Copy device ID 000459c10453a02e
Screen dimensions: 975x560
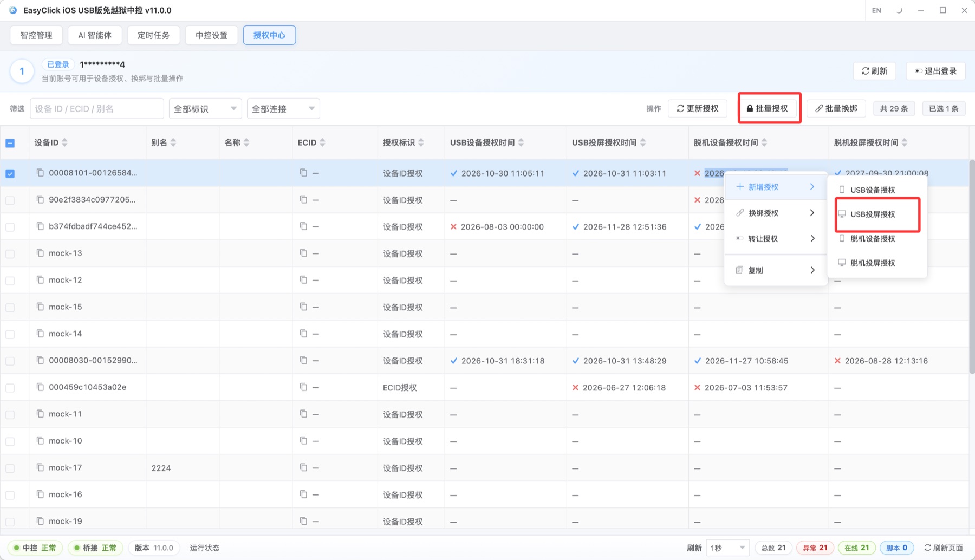coord(40,387)
